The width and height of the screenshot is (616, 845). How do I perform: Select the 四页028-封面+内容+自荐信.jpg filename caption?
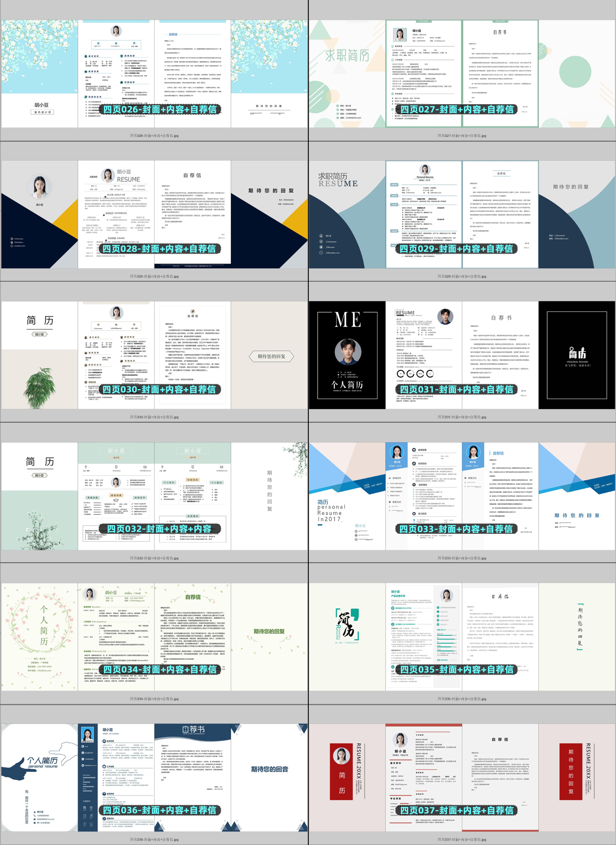[x=154, y=277]
